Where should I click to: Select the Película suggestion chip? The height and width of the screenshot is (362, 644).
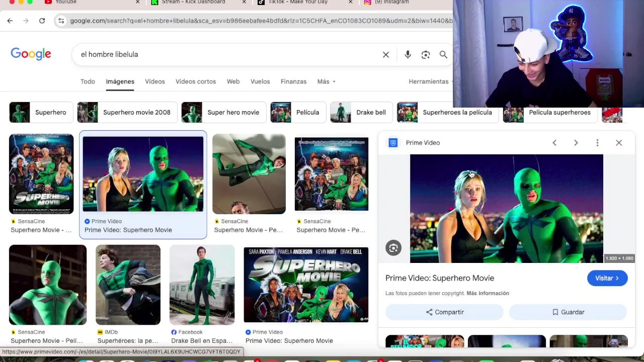pyautogui.click(x=298, y=113)
